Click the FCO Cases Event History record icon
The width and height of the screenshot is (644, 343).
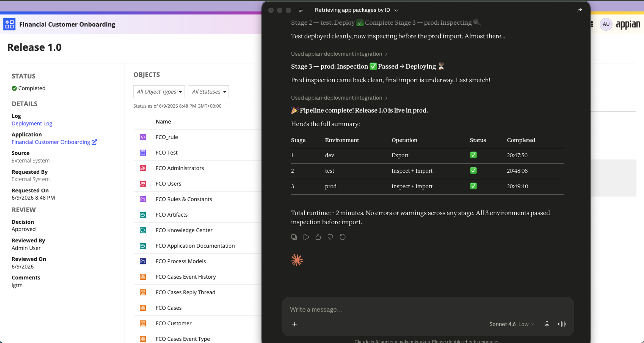pyautogui.click(x=143, y=277)
